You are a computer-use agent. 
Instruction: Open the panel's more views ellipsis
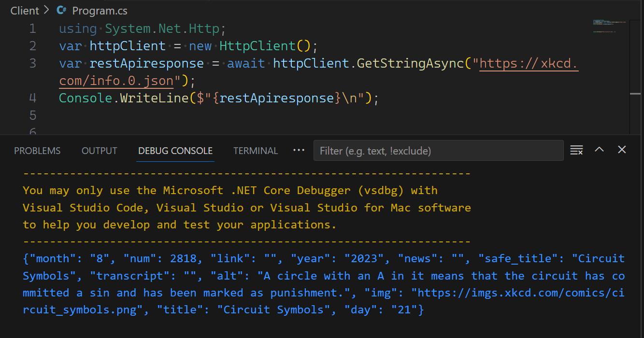(299, 150)
